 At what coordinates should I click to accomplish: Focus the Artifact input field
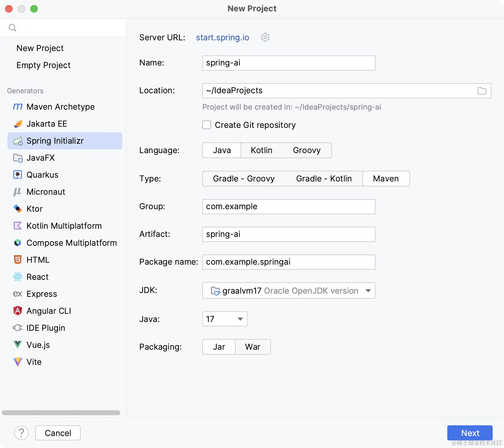[x=289, y=234]
